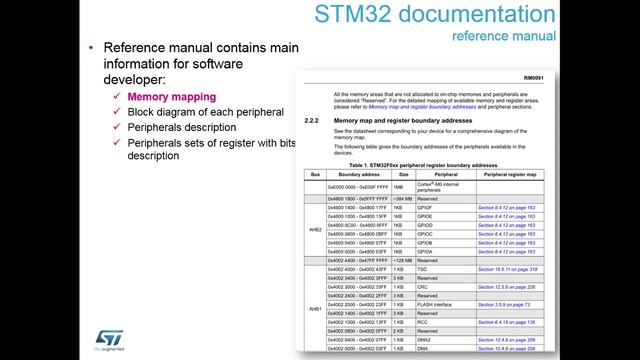The image size is (640, 360).
Task: Click address '0xE000 0000 - 0xE00F FFFF'
Action: (x=358, y=187)
